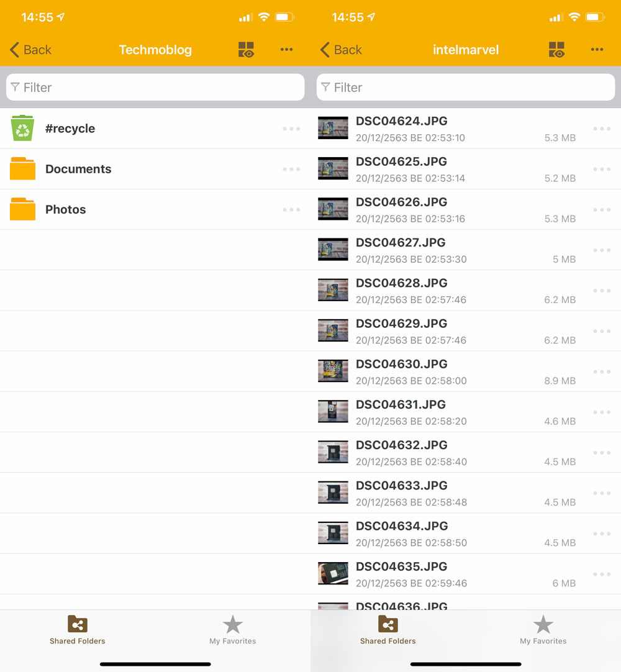Open more options in intelmarvel header
The width and height of the screenshot is (621, 672).
click(x=597, y=50)
